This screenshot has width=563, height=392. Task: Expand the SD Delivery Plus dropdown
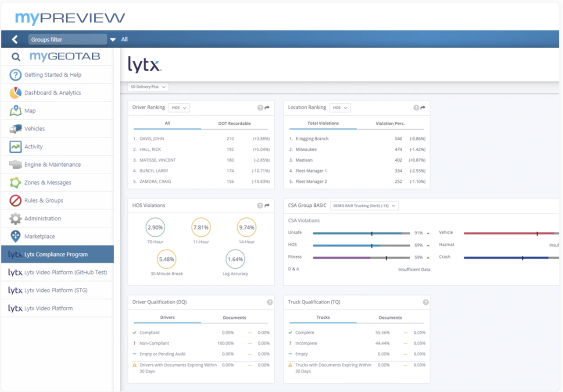(148, 87)
